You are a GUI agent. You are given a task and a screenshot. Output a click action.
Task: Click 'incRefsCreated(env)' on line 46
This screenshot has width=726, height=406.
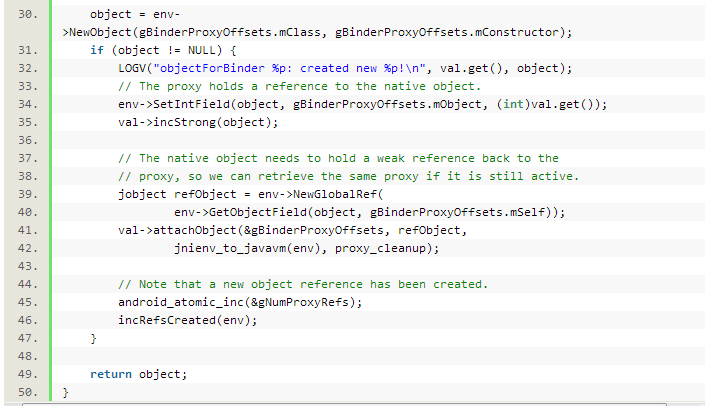pos(184,320)
